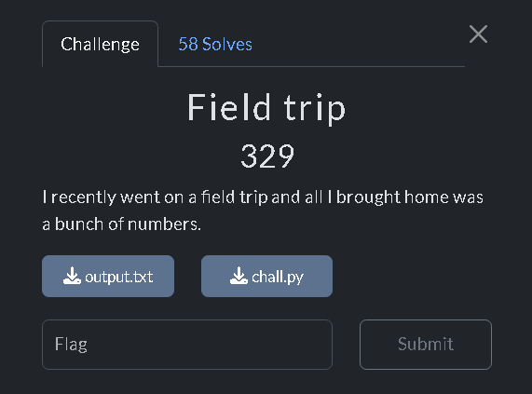Download the chall.py file
Screen dimensions: 532x394
click(x=266, y=276)
